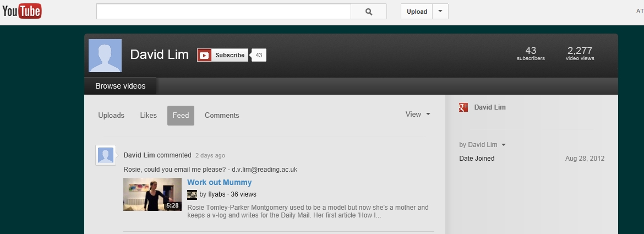Open the 'Work out Mummy' video link

219,182
